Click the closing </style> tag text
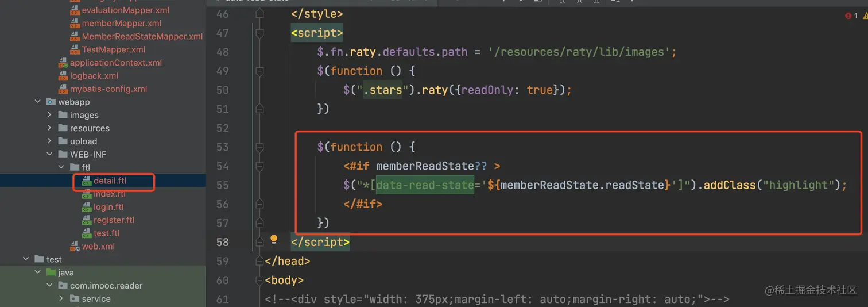Screen dimensions: 868x307 317,14
